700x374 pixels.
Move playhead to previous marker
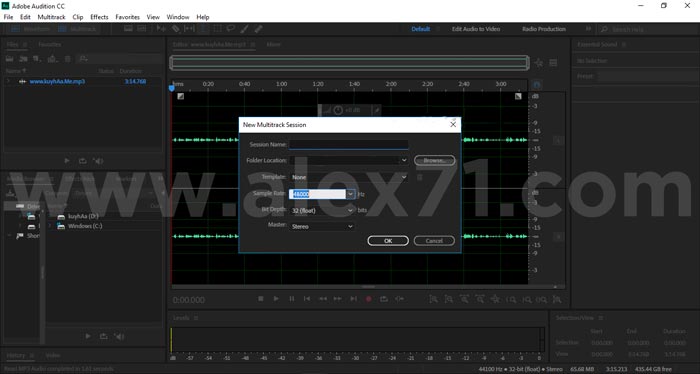pos(307,299)
